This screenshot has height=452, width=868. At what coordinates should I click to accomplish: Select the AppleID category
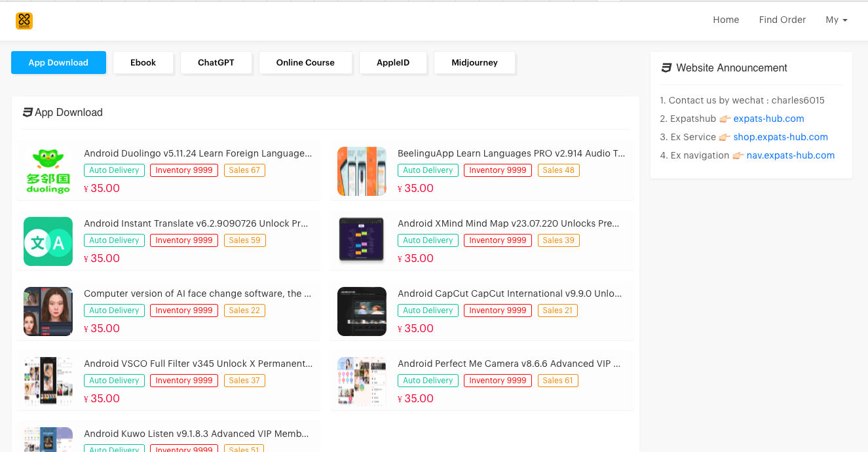coord(393,63)
